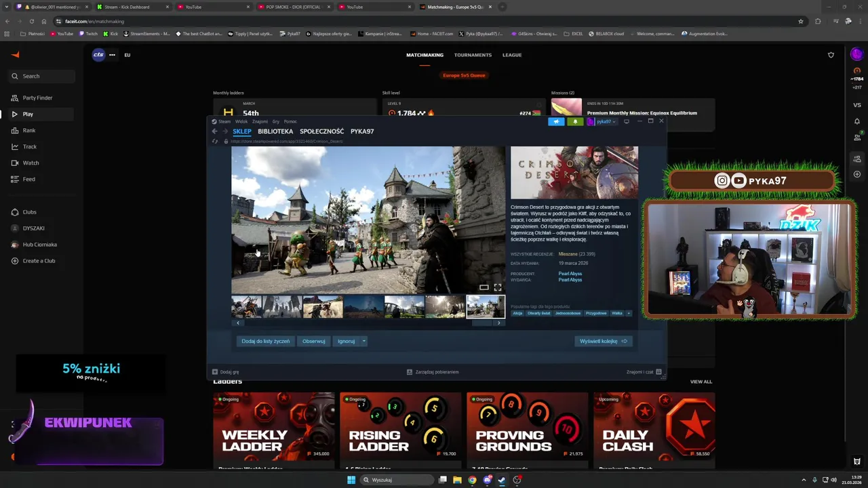Open Pomoc menu in Steam
This screenshot has height=488, width=868.
[x=290, y=121]
